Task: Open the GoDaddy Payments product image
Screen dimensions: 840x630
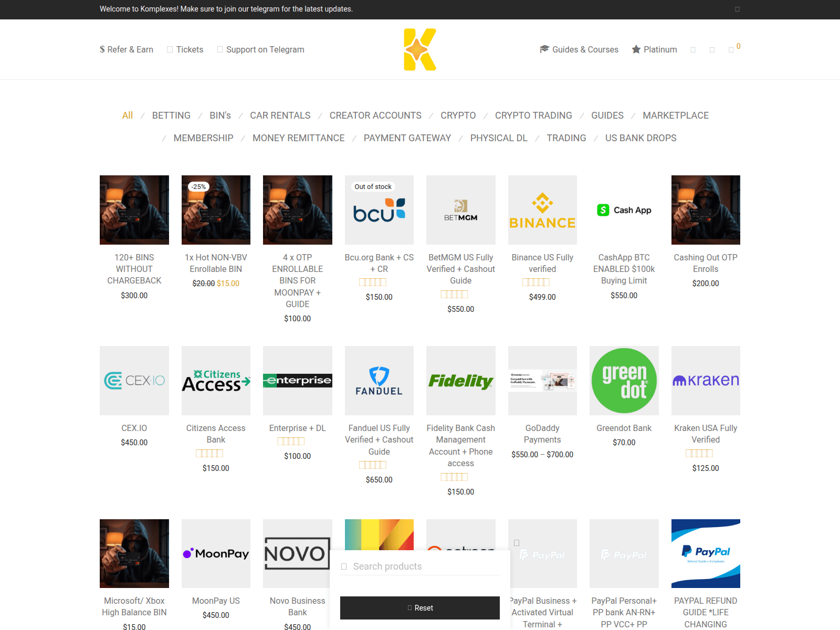Action: click(542, 381)
